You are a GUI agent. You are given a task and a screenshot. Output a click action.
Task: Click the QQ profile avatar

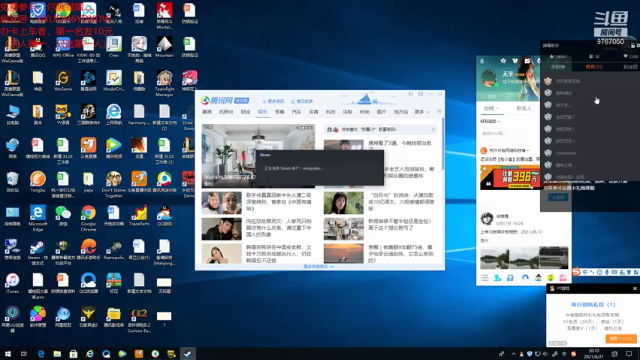(489, 78)
